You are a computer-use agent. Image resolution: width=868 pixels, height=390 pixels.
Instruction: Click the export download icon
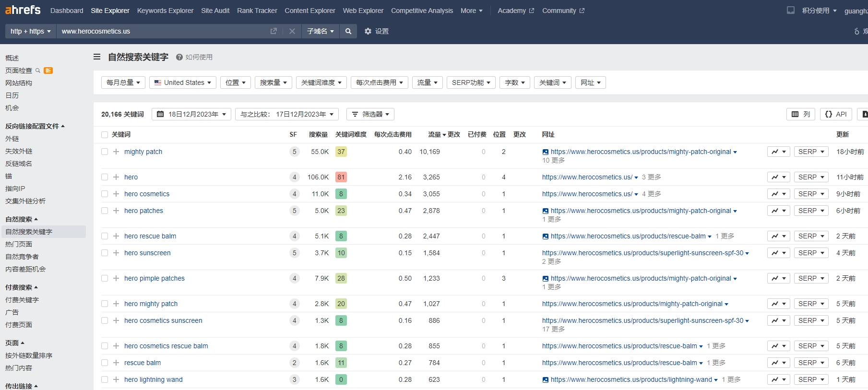pyautogui.click(x=864, y=114)
